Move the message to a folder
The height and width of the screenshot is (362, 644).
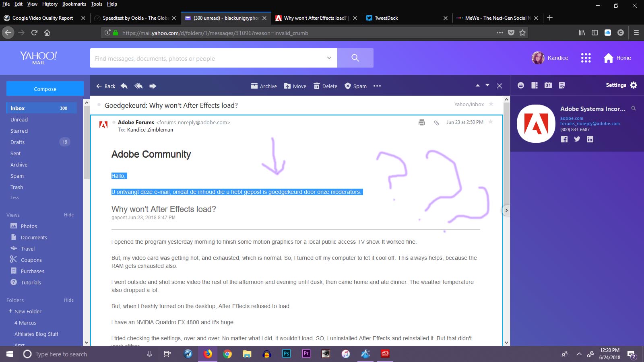coord(295,86)
